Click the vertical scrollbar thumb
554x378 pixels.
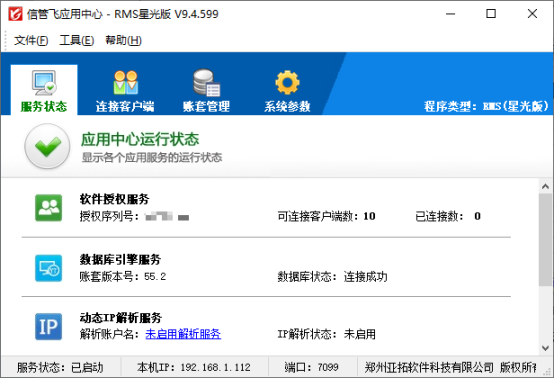click(545, 240)
